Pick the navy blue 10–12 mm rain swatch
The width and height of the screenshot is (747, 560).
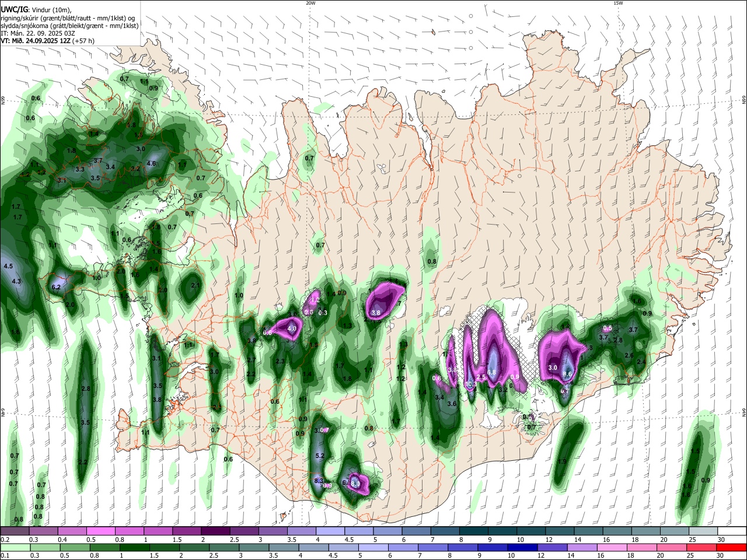click(521, 547)
